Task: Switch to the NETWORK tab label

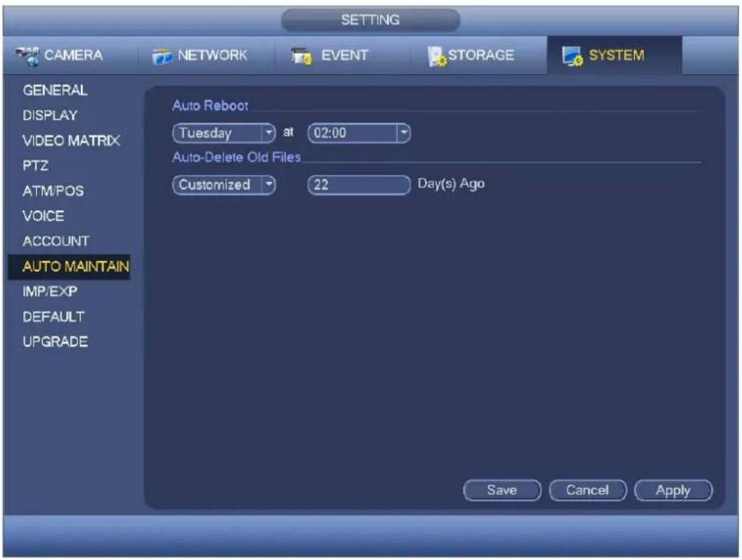Action: tap(213, 55)
